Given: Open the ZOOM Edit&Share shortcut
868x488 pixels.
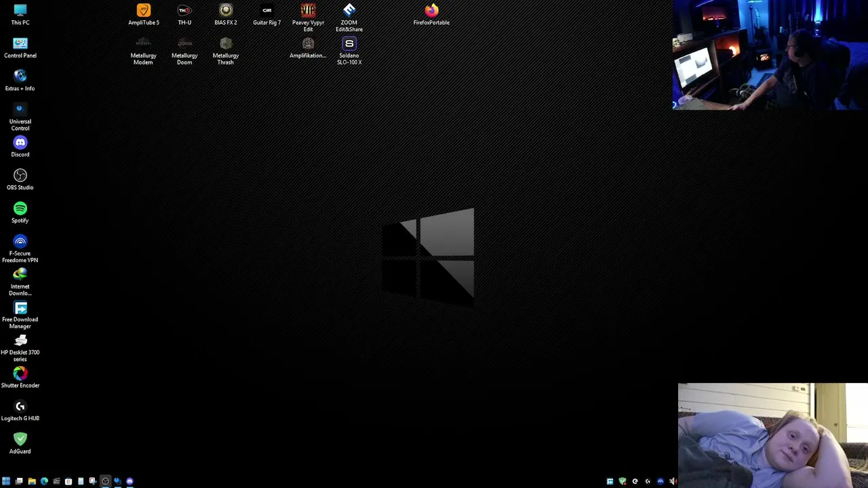Looking at the screenshot, I should point(349,18).
